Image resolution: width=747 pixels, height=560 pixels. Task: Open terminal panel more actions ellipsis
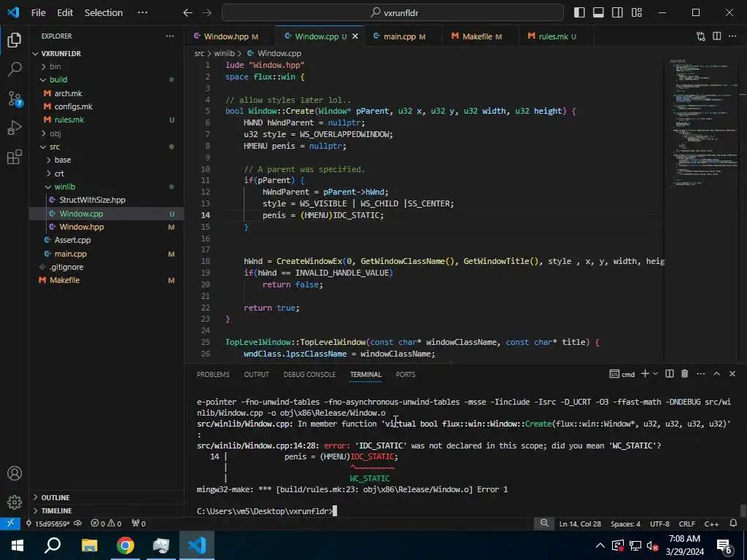[700, 374]
